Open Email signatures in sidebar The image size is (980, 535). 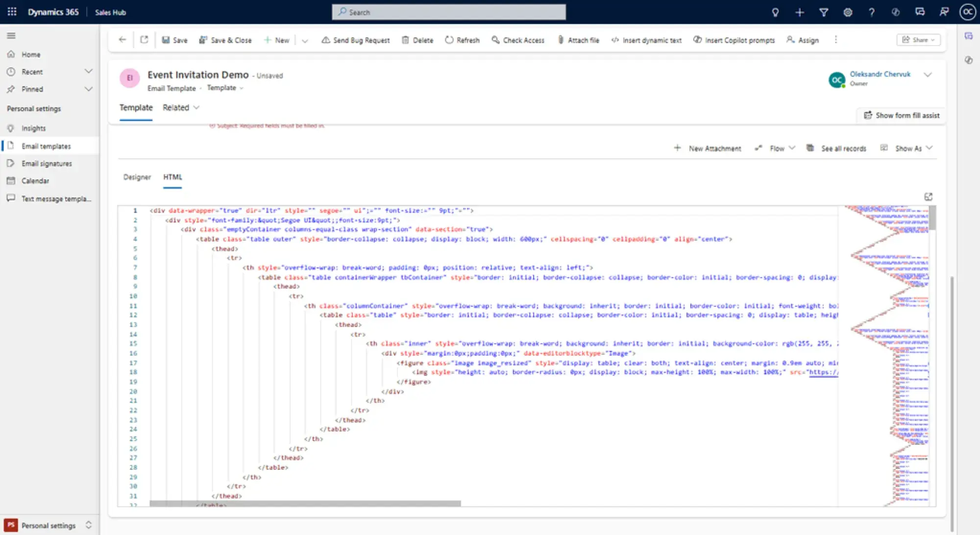tap(47, 164)
